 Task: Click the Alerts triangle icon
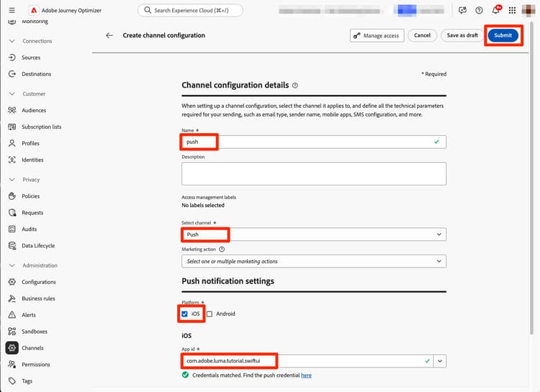coord(12,315)
